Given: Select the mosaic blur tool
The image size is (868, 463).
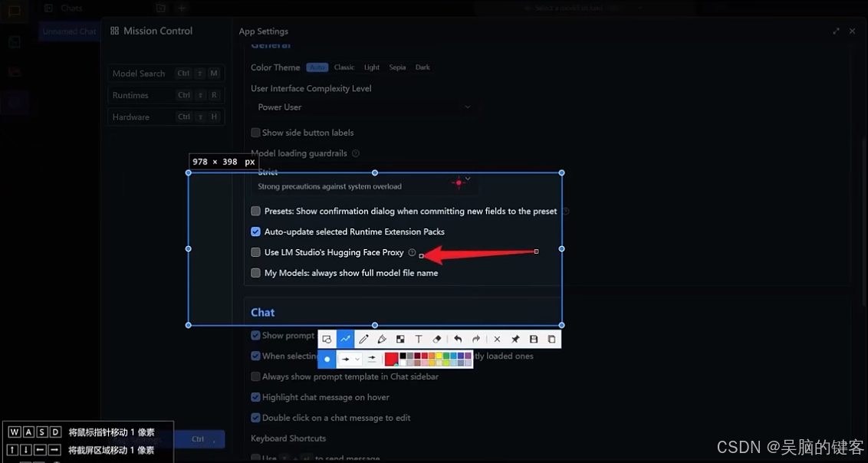Looking at the screenshot, I should tap(400, 339).
